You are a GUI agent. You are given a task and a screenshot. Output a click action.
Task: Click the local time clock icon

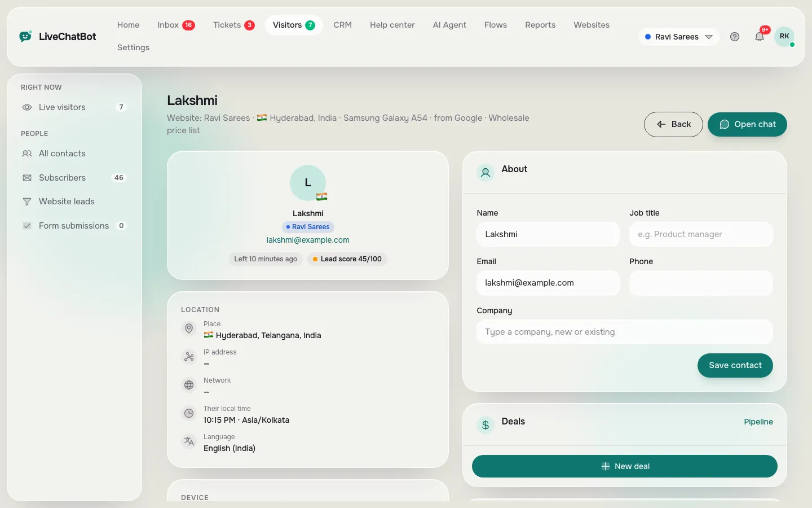point(189,413)
